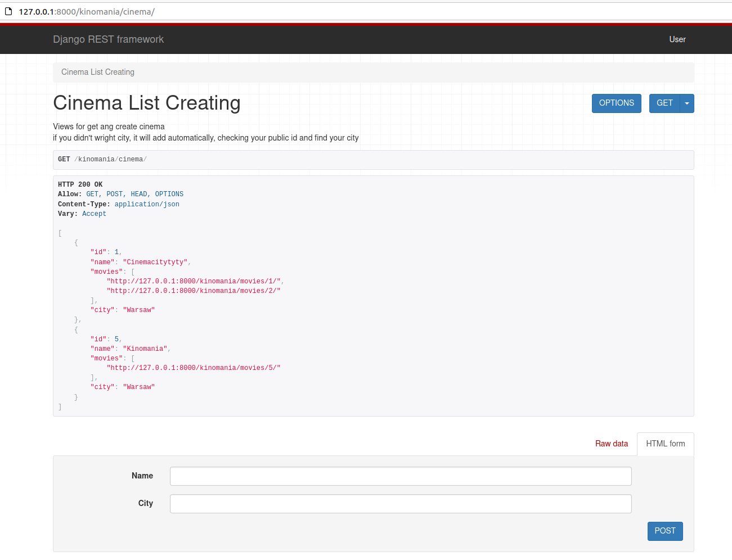Click the "Cinemacitytyty" name value
The height and width of the screenshot is (560, 732).
click(155, 262)
